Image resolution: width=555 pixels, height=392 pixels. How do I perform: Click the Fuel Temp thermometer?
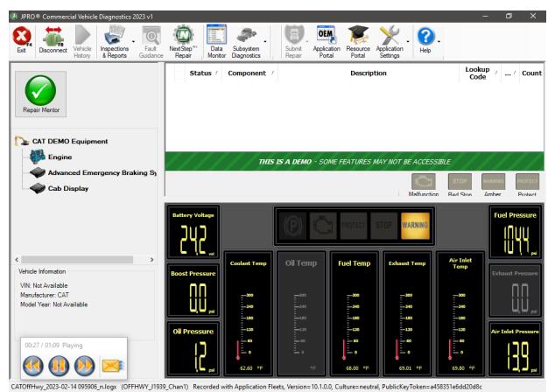click(354, 314)
